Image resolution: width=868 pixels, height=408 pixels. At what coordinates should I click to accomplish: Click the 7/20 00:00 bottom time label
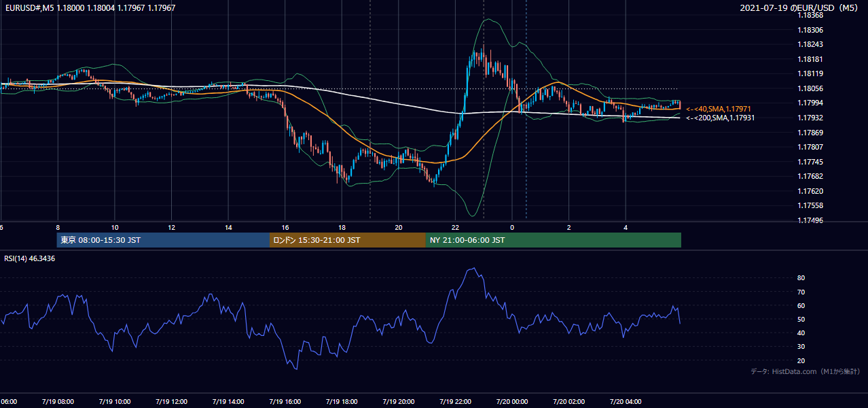pos(511,402)
